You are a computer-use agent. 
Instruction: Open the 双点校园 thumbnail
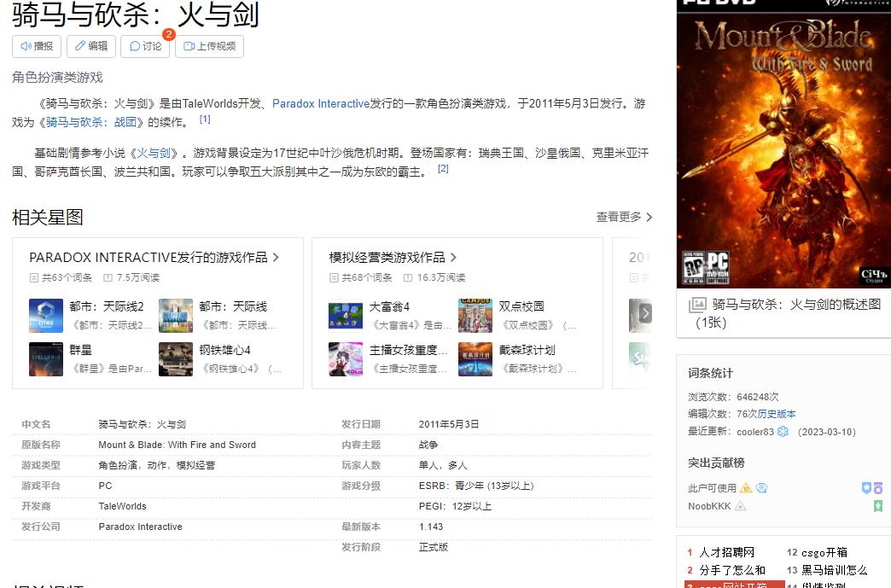tap(475, 315)
